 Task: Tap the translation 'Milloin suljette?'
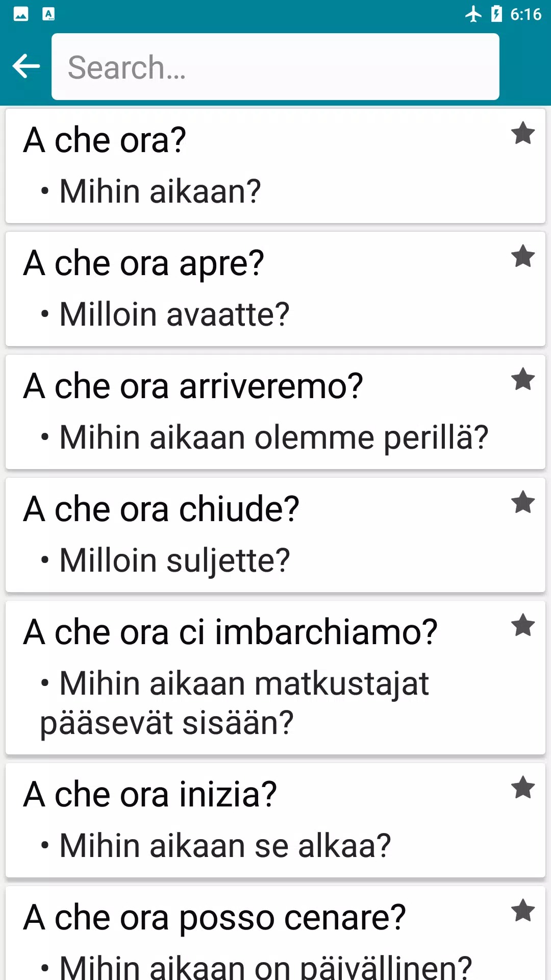(174, 560)
